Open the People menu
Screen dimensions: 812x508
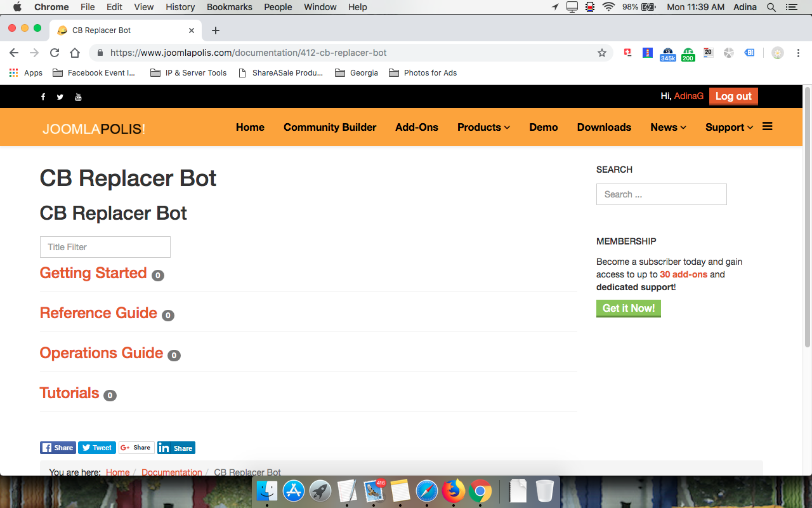click(x=278, y=7)
